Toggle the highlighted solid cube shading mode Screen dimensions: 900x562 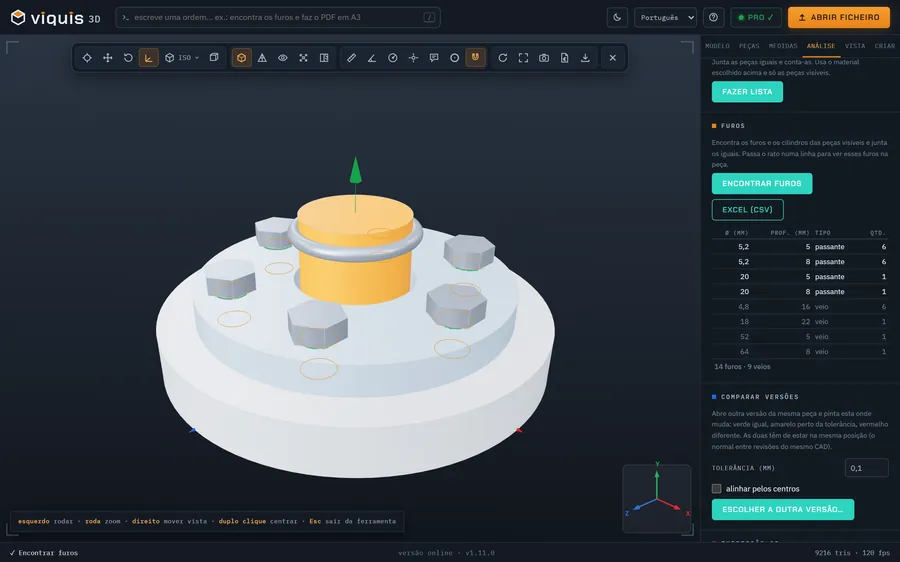242,57
